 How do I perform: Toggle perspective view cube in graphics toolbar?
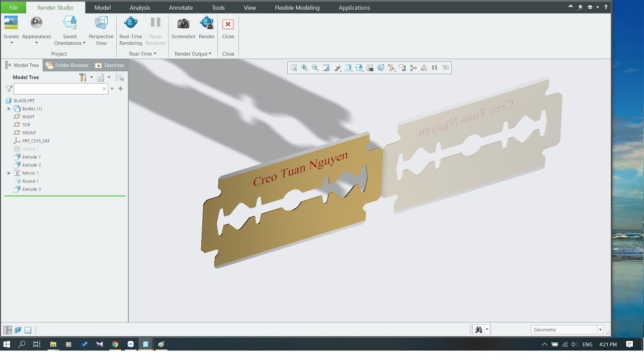381,68
